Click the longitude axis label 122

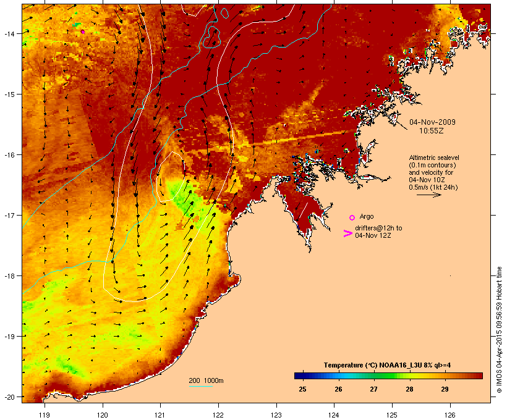click(218, 415)
